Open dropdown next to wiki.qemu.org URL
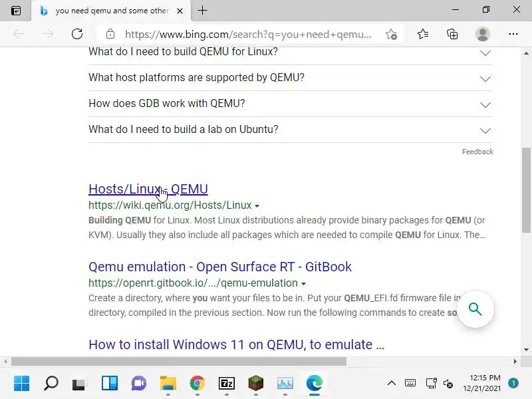This screenshot has height=399, width=532. point(257,206)
